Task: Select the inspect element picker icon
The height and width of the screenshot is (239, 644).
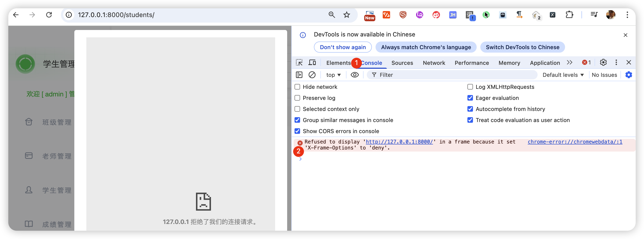Action: (299, 63)
